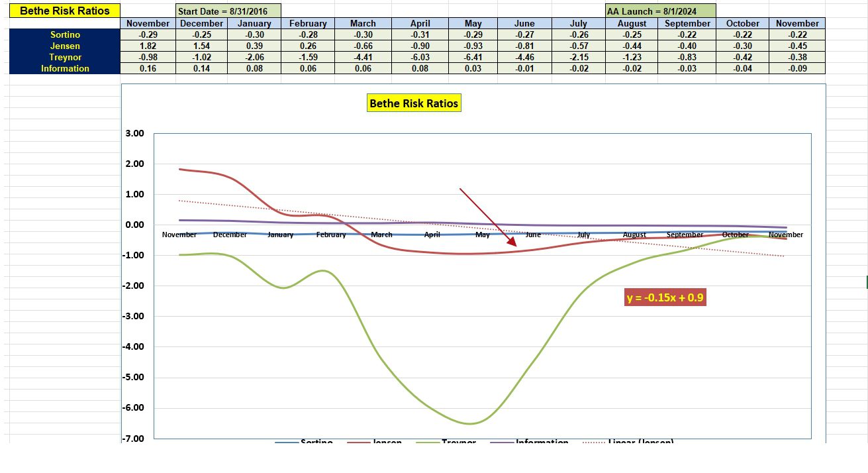
Task: Select Treynor value -6.41
Action: tap(473, 57)
